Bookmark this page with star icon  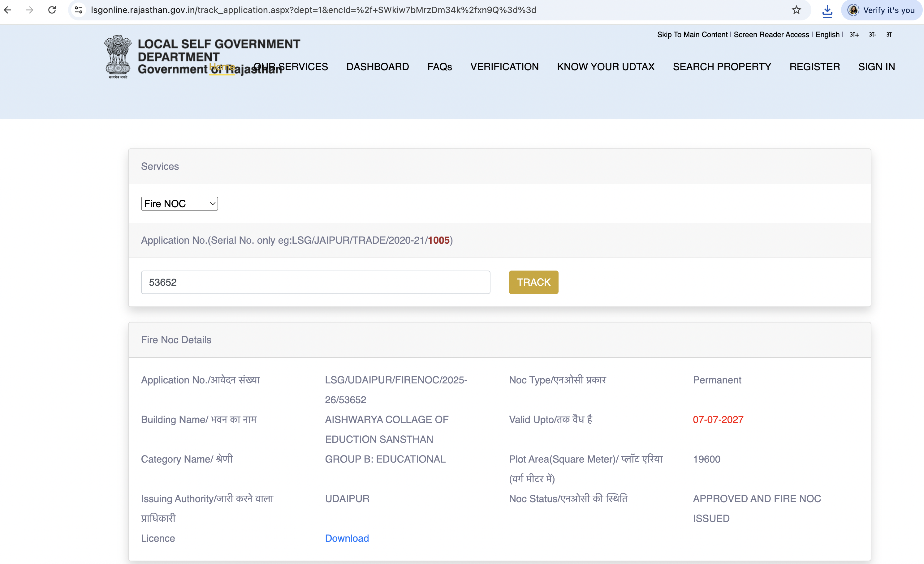click(x=796, y=10)
